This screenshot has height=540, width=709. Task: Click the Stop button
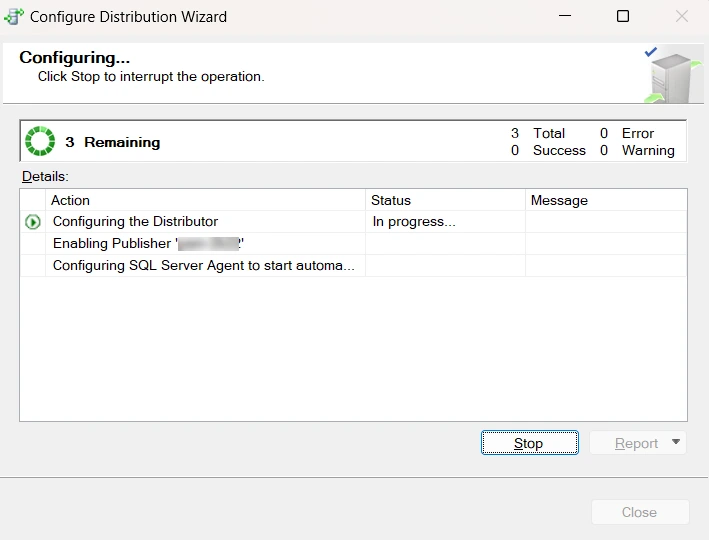coord(529,443)
